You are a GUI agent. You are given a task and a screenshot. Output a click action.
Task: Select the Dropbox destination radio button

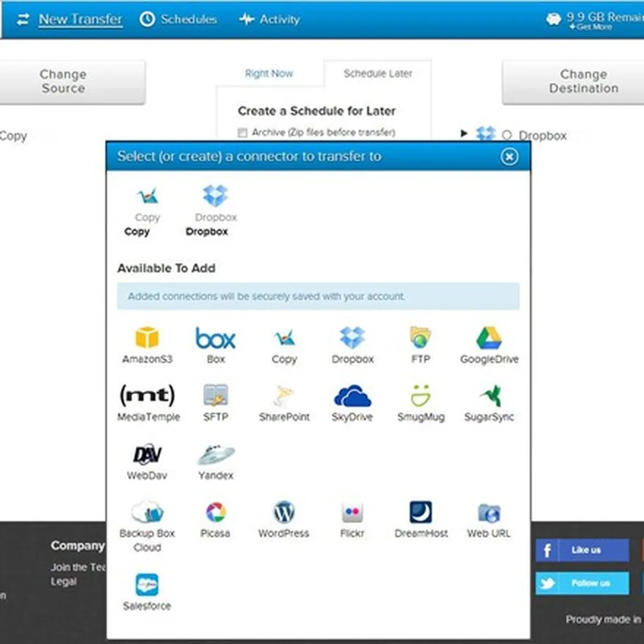click(507, 135)
